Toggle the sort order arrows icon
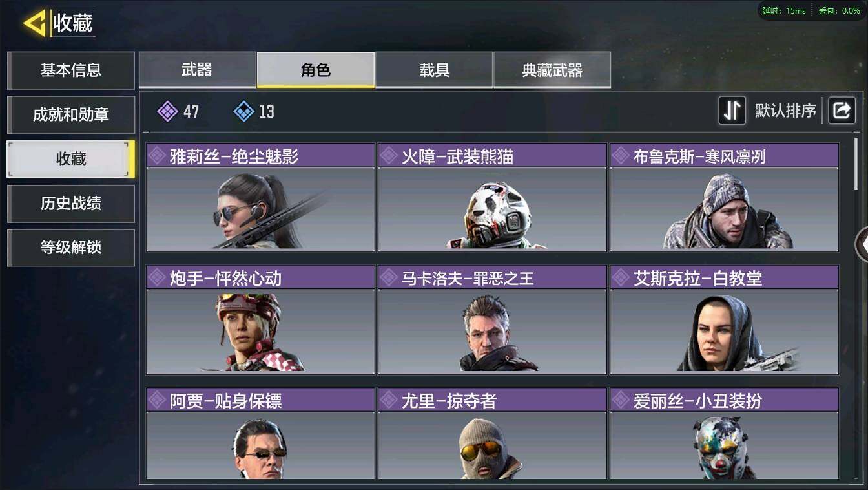The width and height of the screenshot is (868, 490). tap(732, 111)
